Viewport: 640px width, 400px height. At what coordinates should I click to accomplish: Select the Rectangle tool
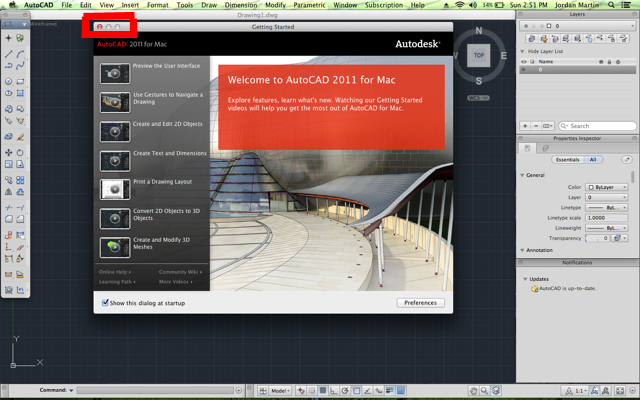[20, 81]
